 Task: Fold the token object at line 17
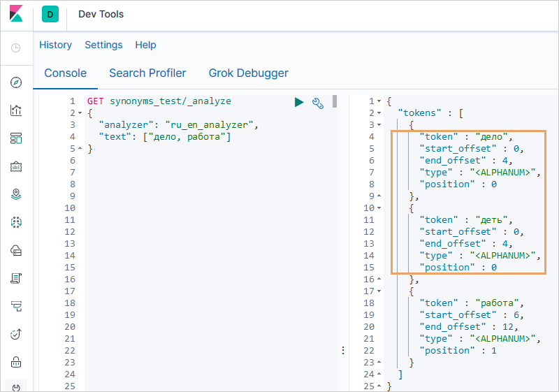[x=379, y=291]
